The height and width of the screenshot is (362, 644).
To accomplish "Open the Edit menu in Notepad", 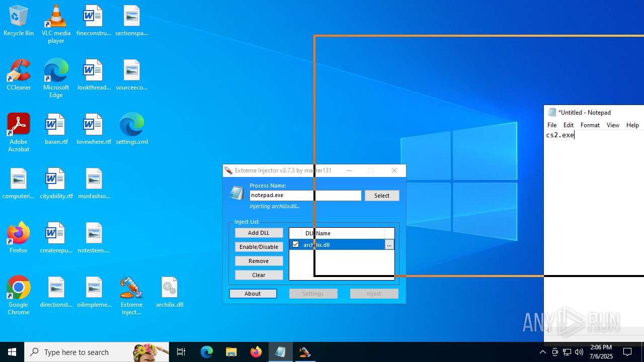I will (x=569, y=125).
